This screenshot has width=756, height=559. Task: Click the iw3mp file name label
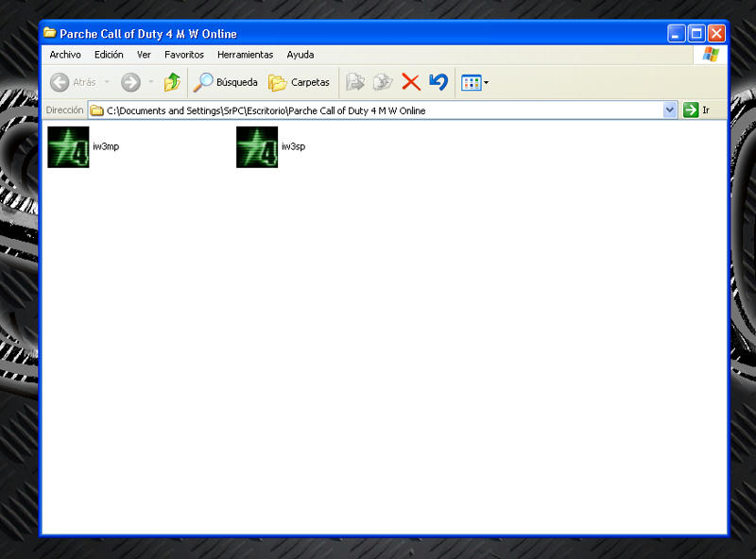(x=106, y=146)
